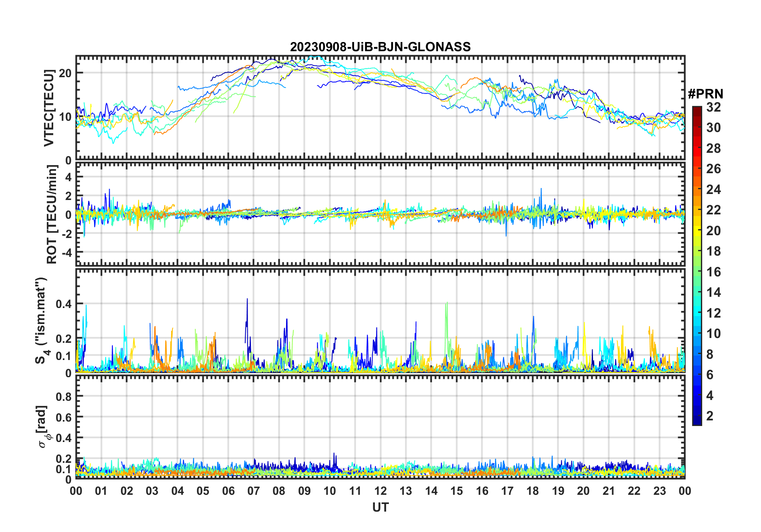Click the 12 hour tick on the UT axis

coord(380,491)
